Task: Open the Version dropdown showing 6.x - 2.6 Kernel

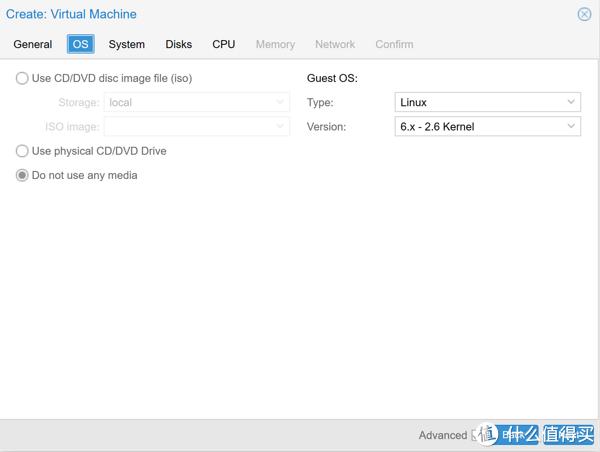Action: coord(488,127)
